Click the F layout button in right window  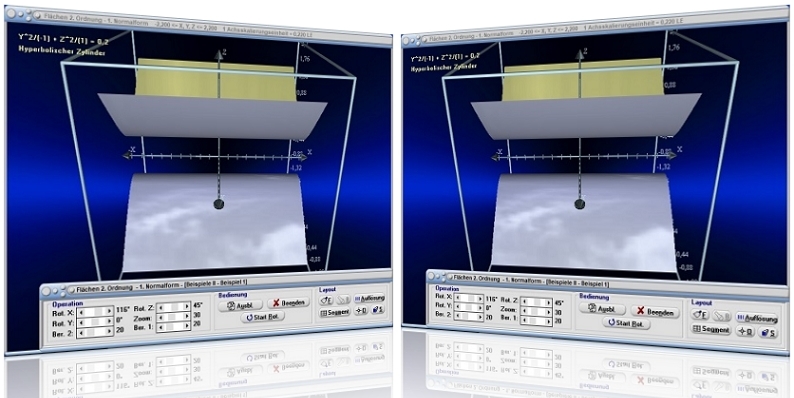coord(700,315)
